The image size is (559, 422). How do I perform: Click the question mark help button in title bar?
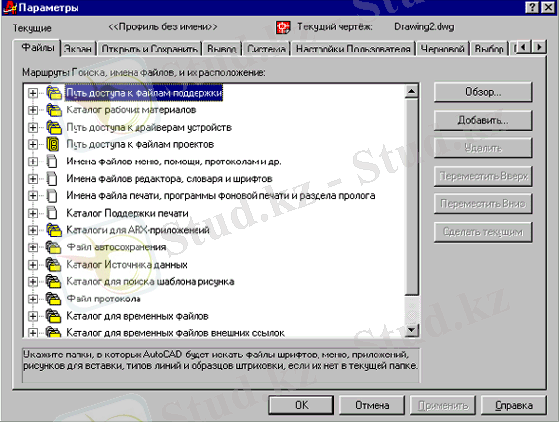tap(532, 7)
